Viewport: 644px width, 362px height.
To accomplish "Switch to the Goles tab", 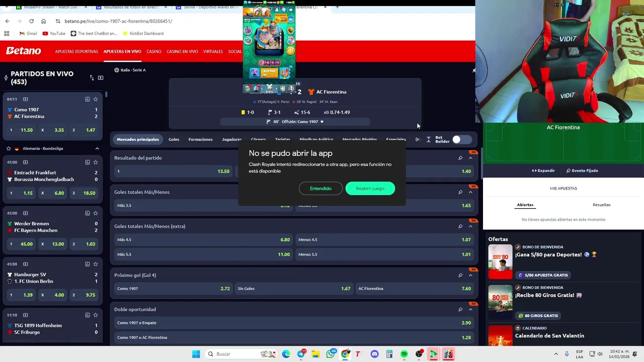I will [174, 139].
